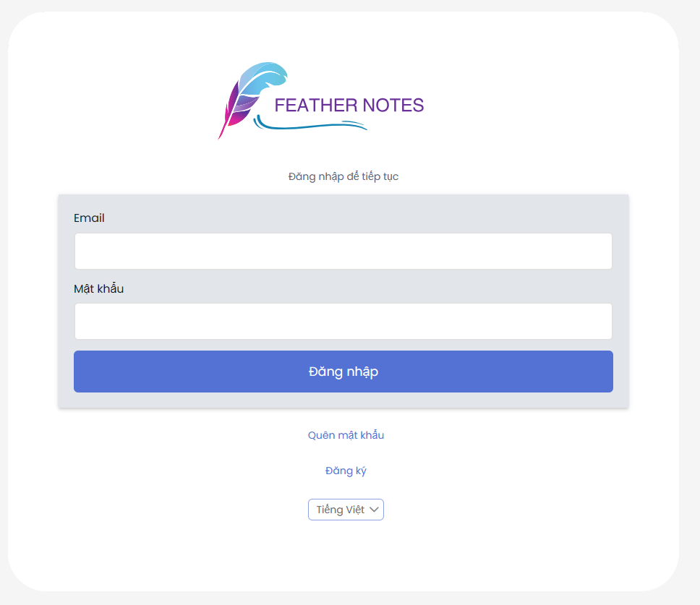Click the purple middle of the feather
This screenshot has height=605, width=700.
coord(241,106)
